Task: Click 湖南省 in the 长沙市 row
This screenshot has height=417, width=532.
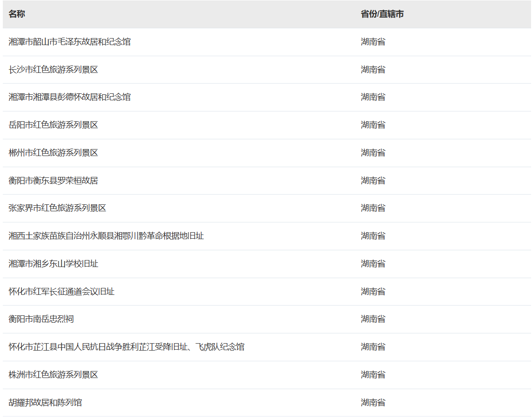Action: [373, 70]
